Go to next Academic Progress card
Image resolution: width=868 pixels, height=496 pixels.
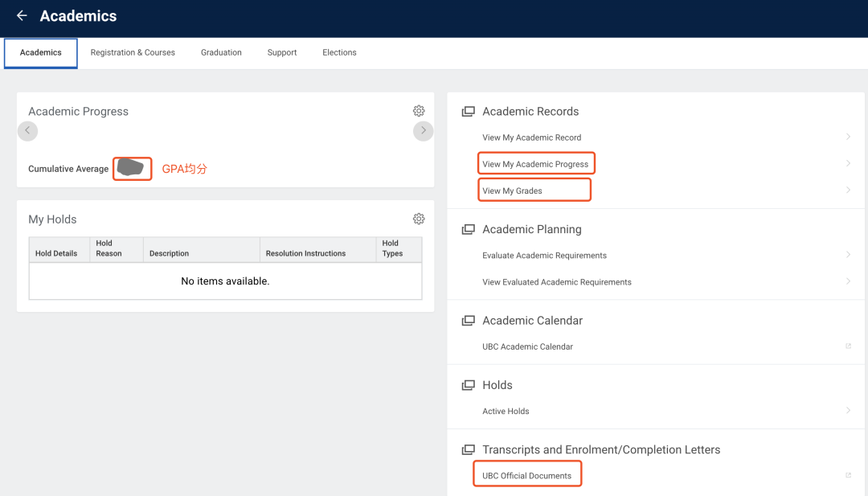tap(424, 130)
